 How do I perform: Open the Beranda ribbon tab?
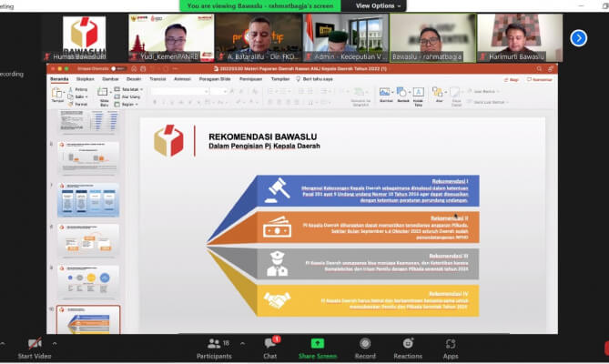pos(60,79)
